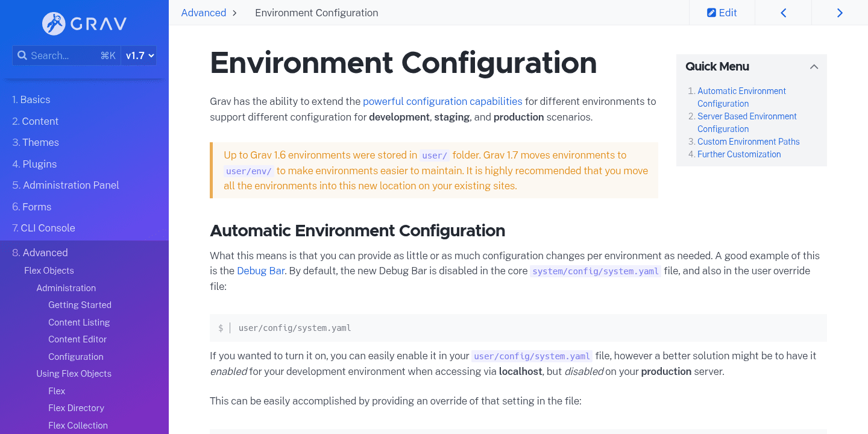Expand the Flex Objects section
This screenshot has height=434, width=868.
(49, 270)
